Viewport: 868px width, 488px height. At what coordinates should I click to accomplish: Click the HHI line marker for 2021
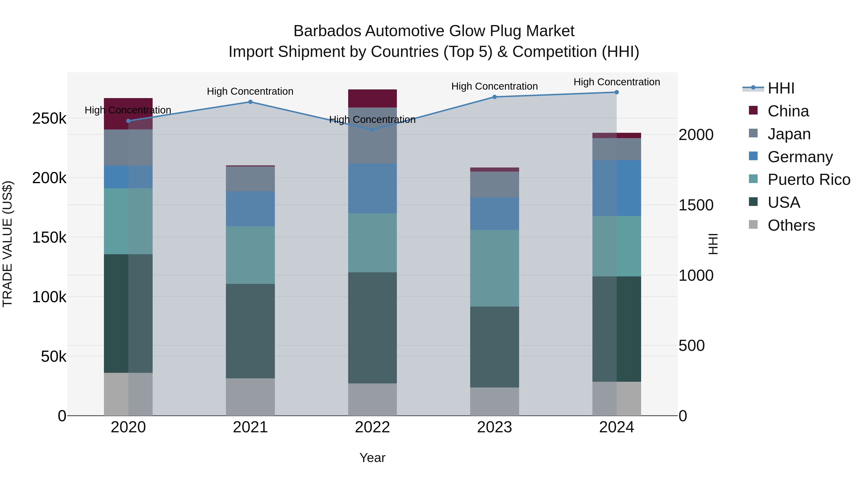(250, 102)
